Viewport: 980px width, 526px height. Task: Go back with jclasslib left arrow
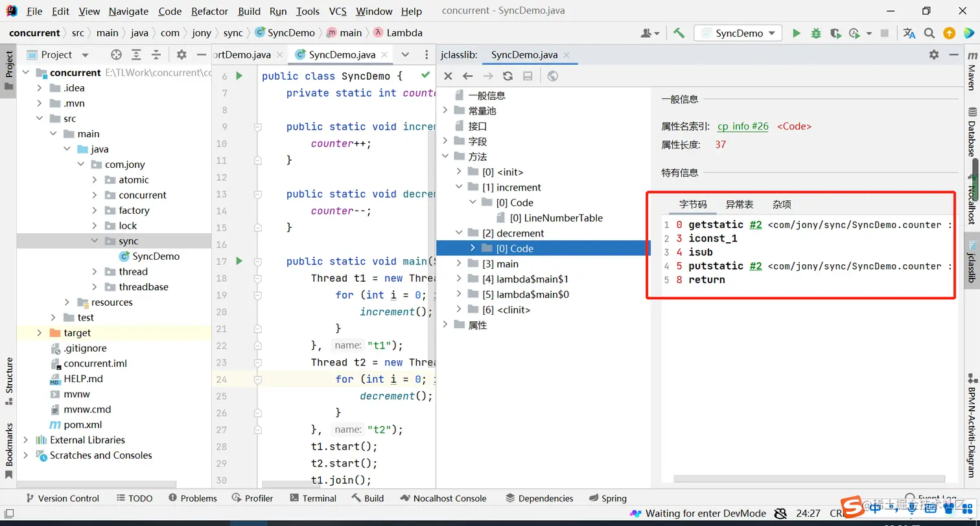(x=467, y=76)
